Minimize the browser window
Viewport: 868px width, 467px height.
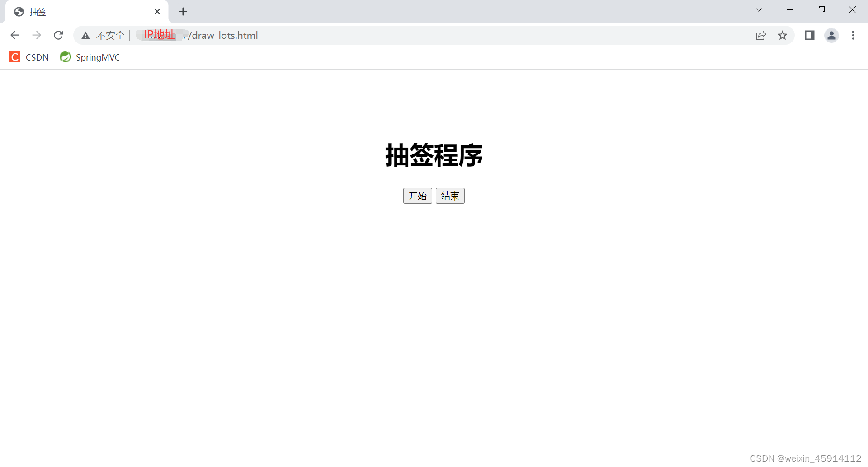click(790, 10)
